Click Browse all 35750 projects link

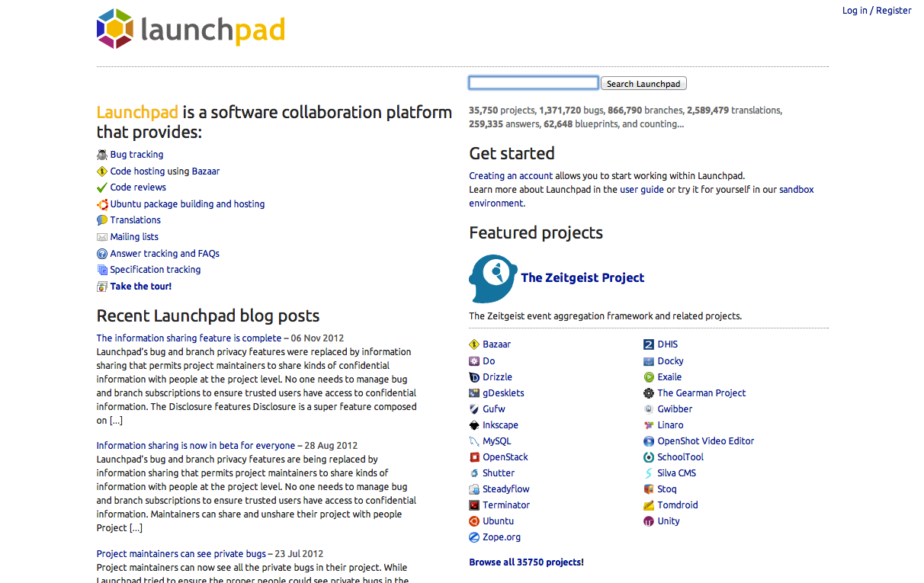pyautogui.click(x=527, y=562)
